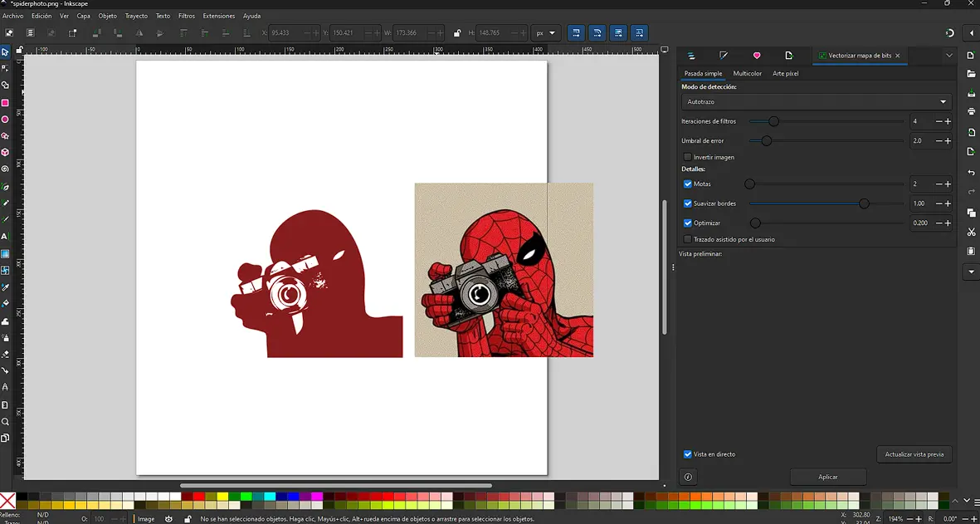The image size is (980, 524).
Task: Open the Modo de detección dropdown
Action: point(816,101)
